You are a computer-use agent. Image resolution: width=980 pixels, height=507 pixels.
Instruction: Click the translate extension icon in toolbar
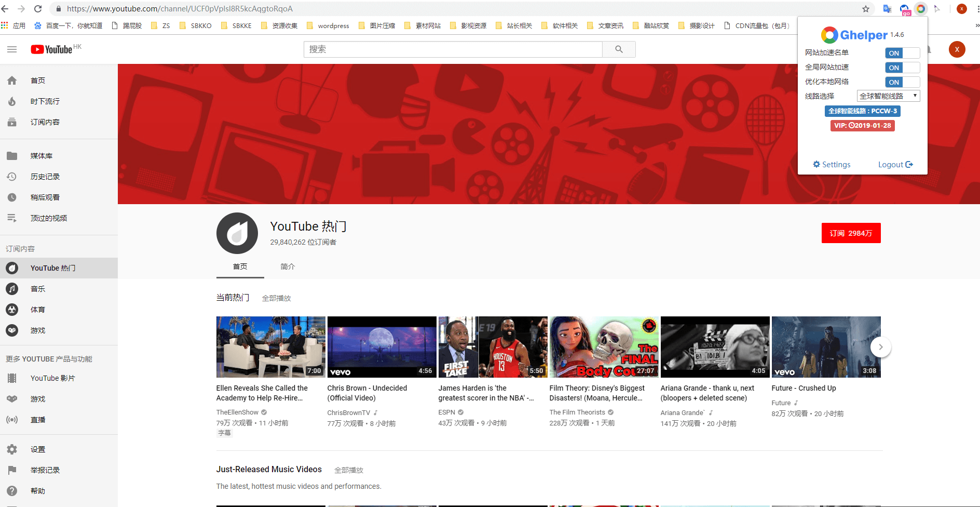point(887,9)
